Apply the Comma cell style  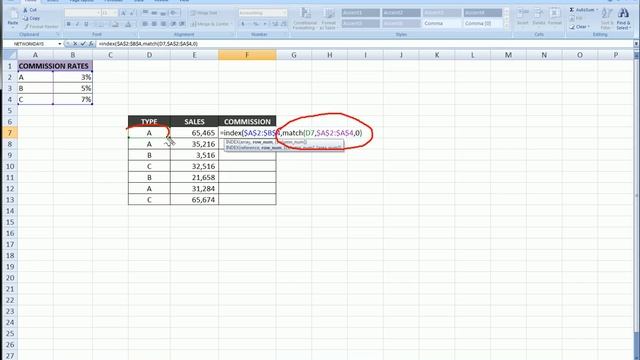442,23
